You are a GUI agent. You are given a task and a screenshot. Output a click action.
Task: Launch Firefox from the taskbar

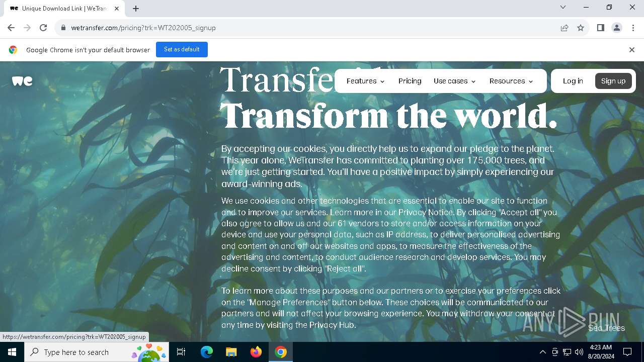click(256, 352)
